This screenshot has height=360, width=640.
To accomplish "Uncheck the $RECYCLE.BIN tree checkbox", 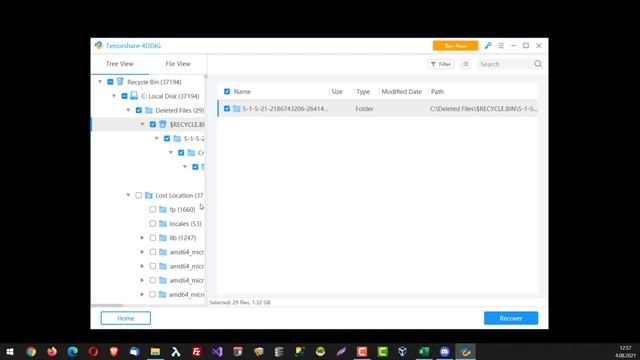I will pos(153,124).
